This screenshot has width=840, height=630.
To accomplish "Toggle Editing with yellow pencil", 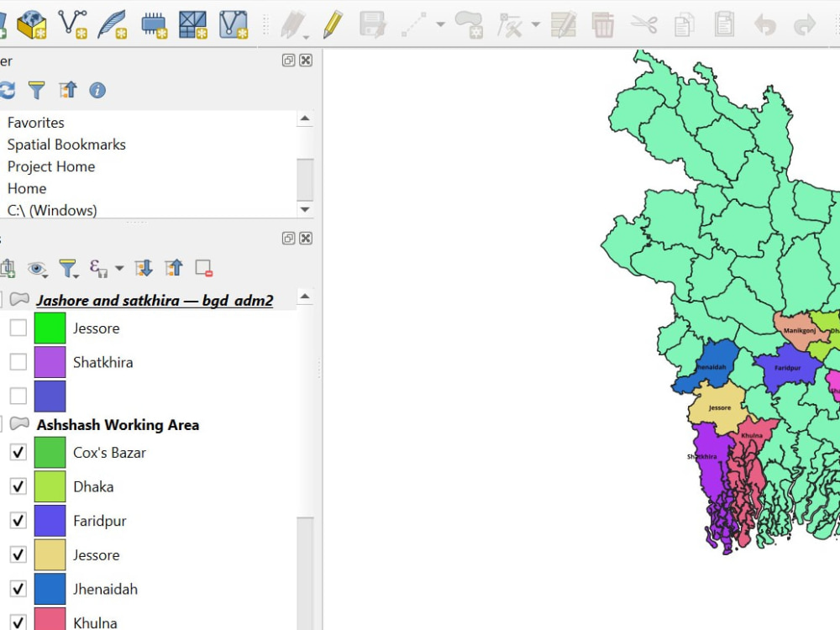I will click(x=333, y=24).
